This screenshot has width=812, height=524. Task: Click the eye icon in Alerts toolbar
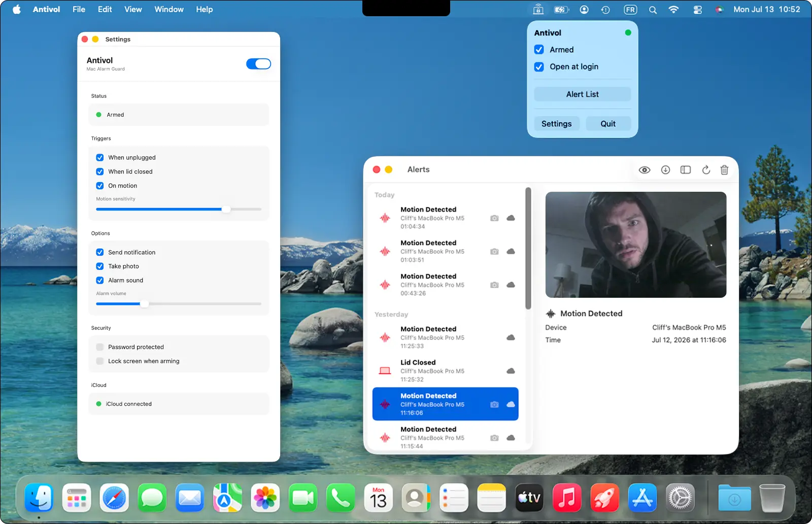645,170
